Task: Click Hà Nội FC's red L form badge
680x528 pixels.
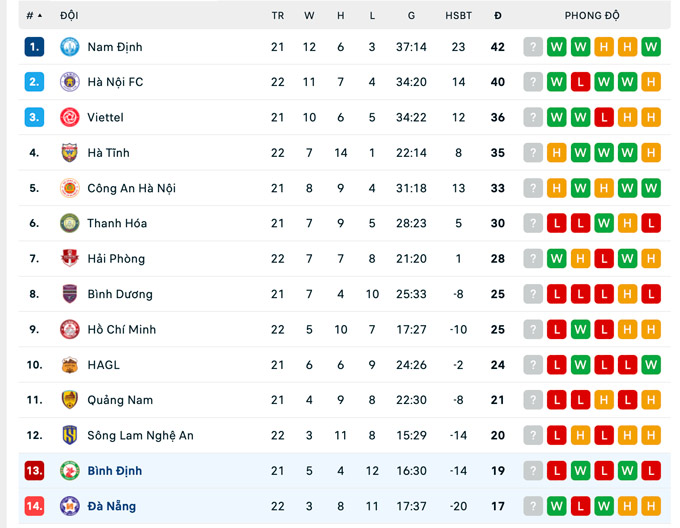Action: point(580,82)
